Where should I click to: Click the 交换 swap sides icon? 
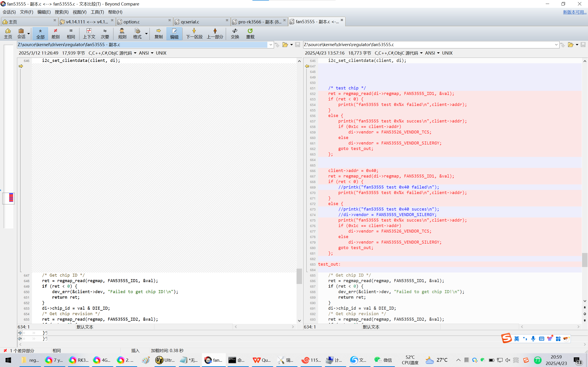click(x=235, y=31)
